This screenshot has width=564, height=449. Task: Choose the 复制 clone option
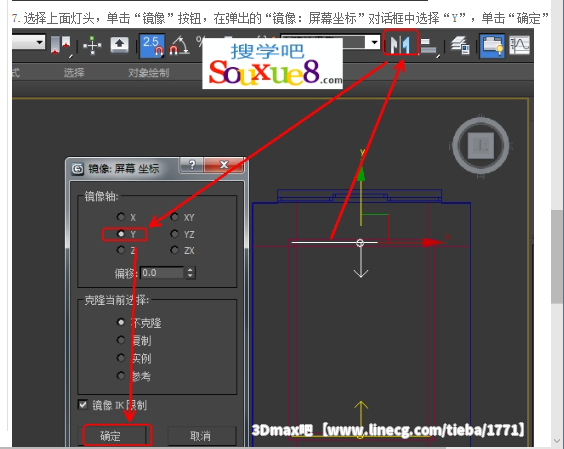(x=121, y=340)
